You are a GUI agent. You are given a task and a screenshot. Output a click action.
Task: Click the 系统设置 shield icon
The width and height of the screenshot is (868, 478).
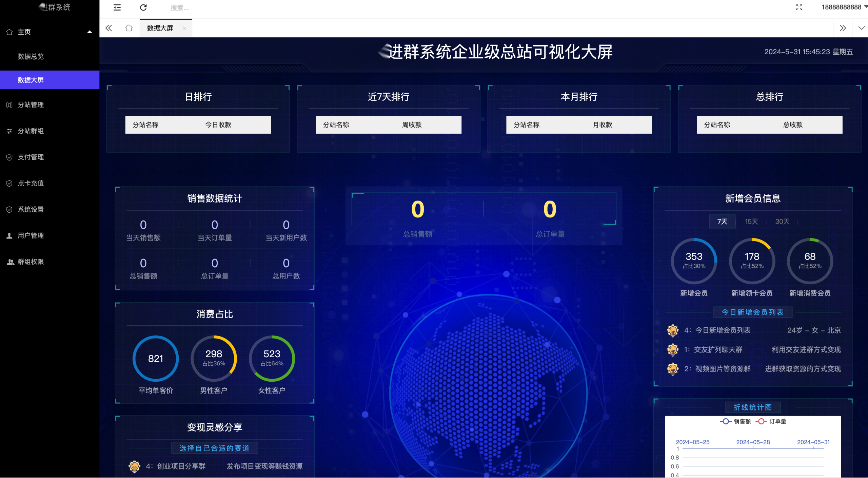tap(9, 209)
